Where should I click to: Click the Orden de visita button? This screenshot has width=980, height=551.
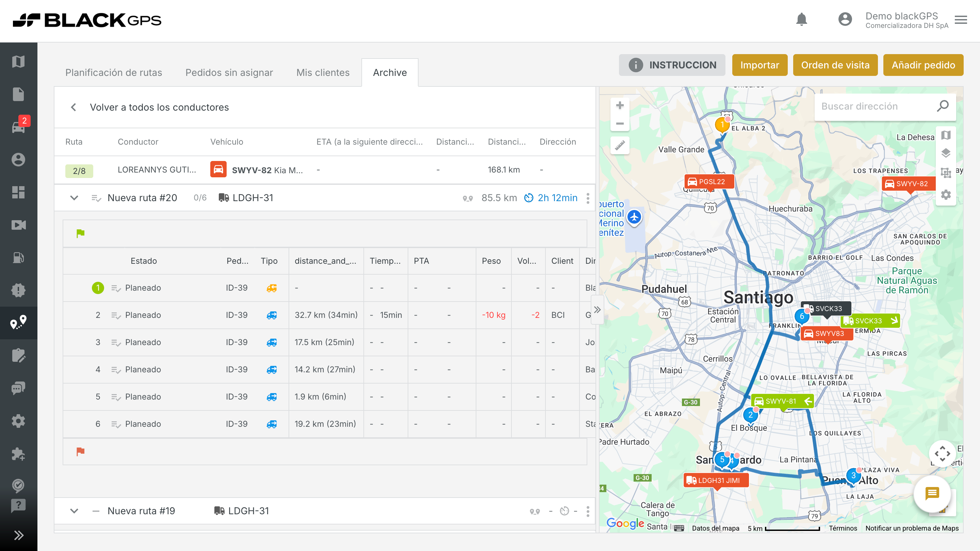[x=835, y=65]
